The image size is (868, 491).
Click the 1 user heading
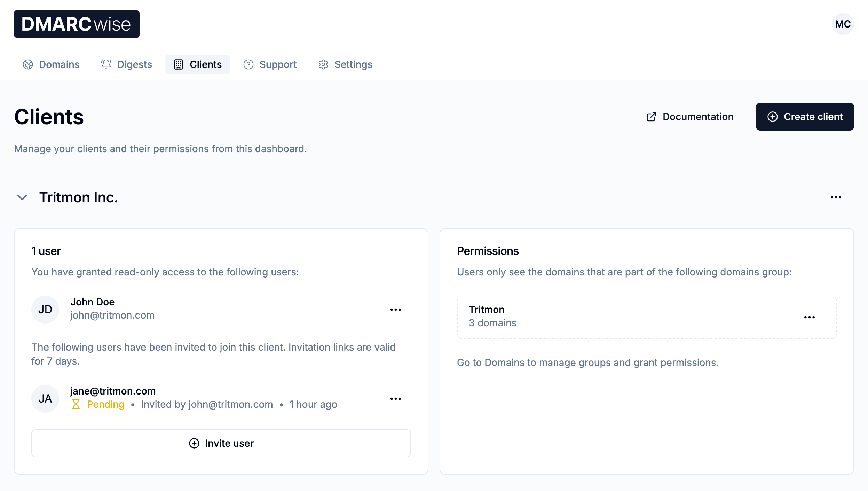point(46,251)
